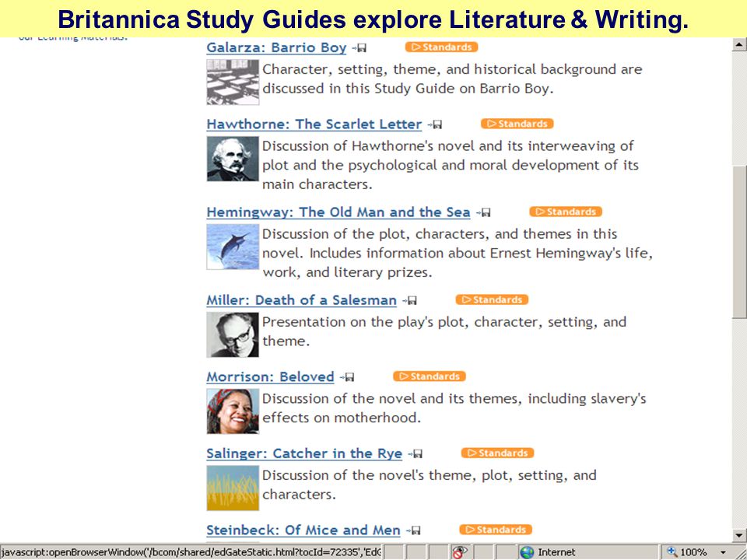Viewport: 747px width, 560px height.
Task: Click the 100% zoom level magnifier icon
Action: 672,552
